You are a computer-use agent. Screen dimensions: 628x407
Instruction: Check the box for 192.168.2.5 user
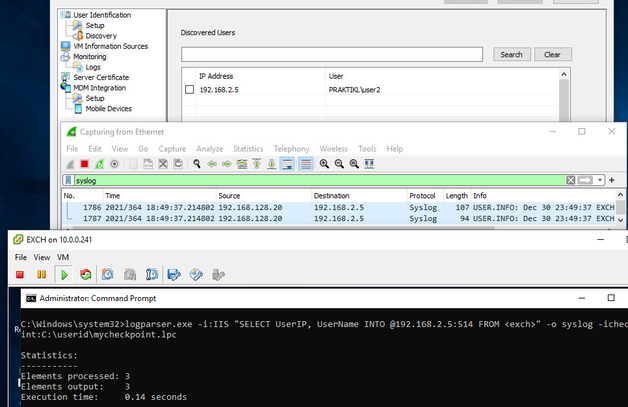tap(189, 91)
